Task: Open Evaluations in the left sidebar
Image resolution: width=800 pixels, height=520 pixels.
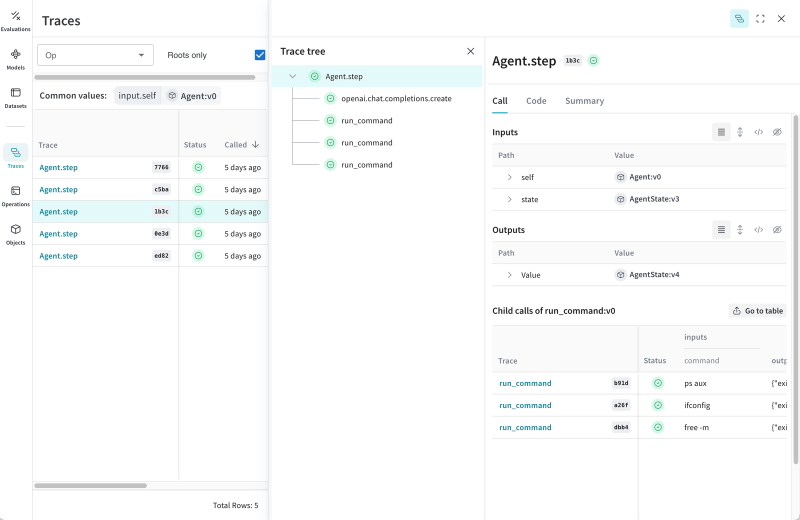Action: click(x=15, y=20)
